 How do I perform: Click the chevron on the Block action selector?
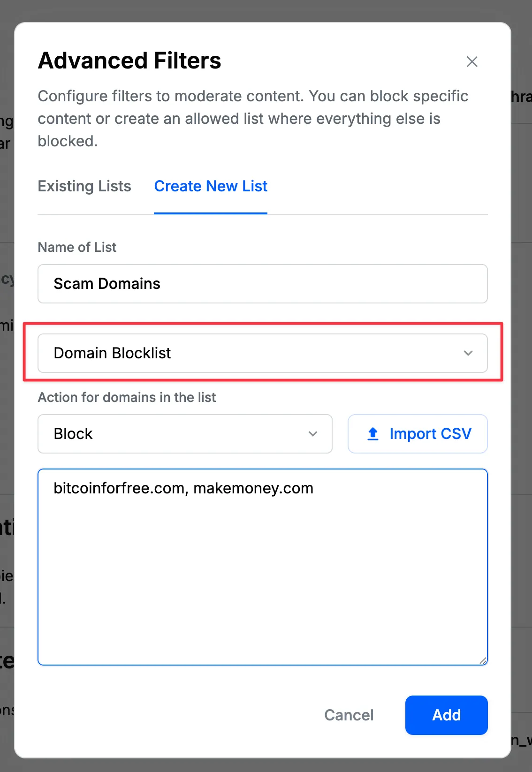313,434
